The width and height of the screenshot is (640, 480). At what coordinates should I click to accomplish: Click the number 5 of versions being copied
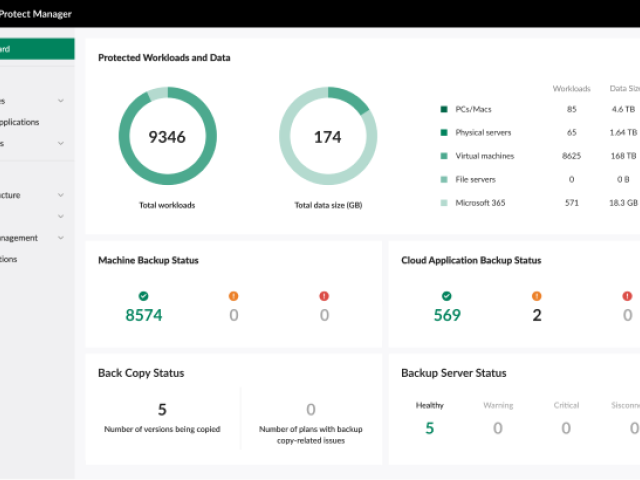[x=162, y=409]
